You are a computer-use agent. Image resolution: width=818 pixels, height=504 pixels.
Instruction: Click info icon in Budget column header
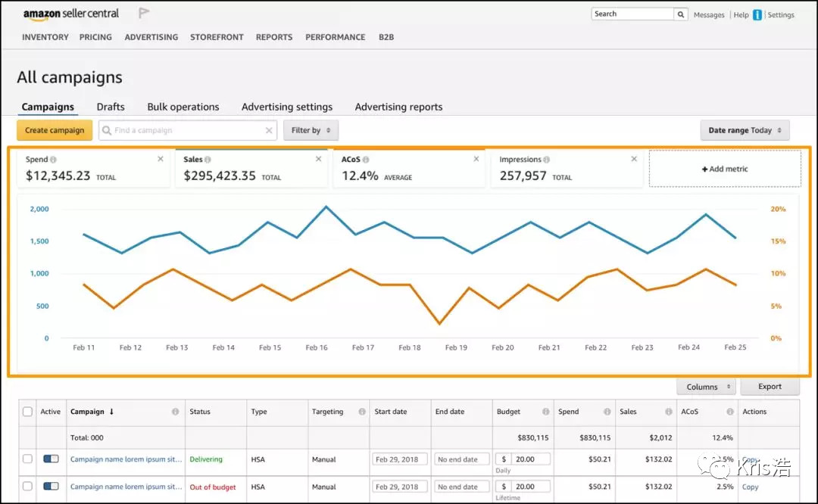(545, 412)
